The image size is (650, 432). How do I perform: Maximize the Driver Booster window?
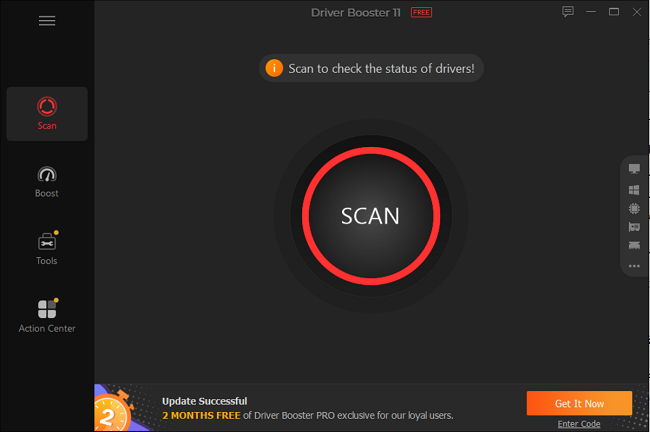tap(614, 12)
